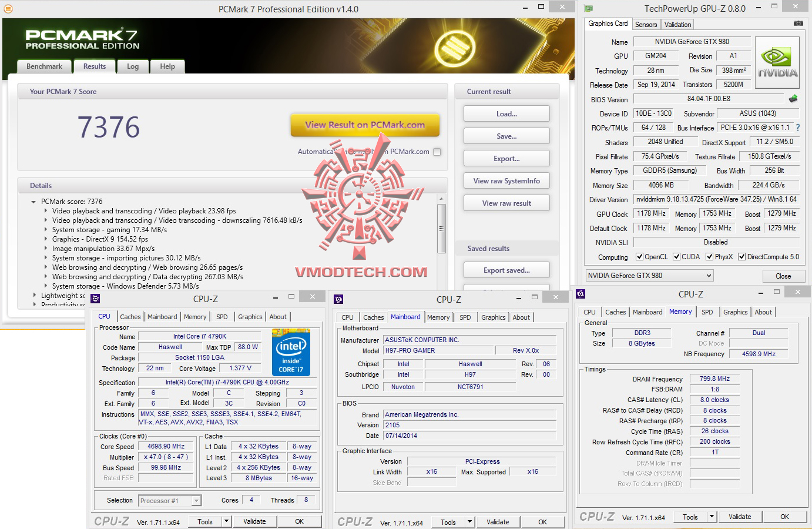Viewport: 812px width, 529px height.
Task: Click View Result on PCMark.com button
Action: click(365, 125)
